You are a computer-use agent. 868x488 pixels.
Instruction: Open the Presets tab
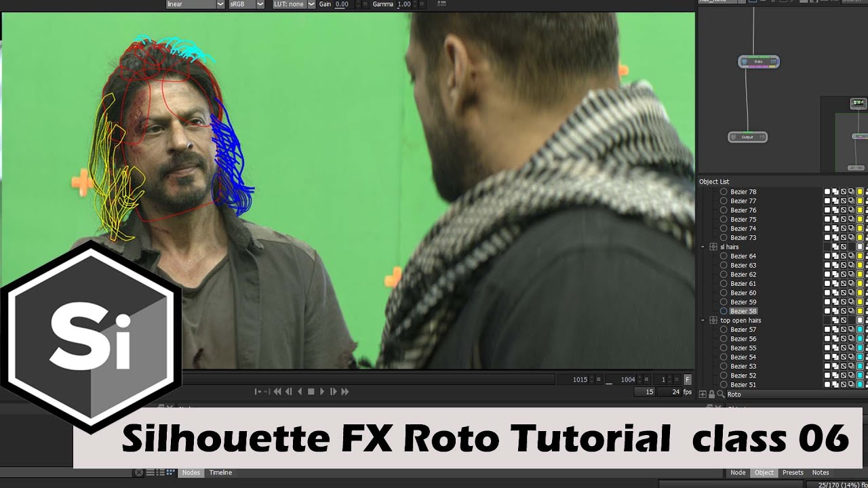[793, 472]
